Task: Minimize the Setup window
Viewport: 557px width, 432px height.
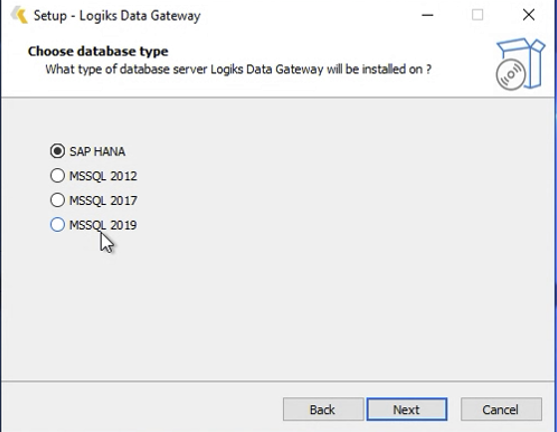Action: (x=427, y=15)
